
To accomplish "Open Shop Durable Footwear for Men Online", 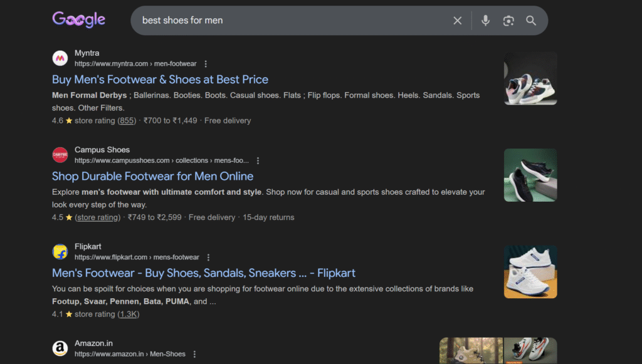I will pyautogui.click(x=152, y=176).
